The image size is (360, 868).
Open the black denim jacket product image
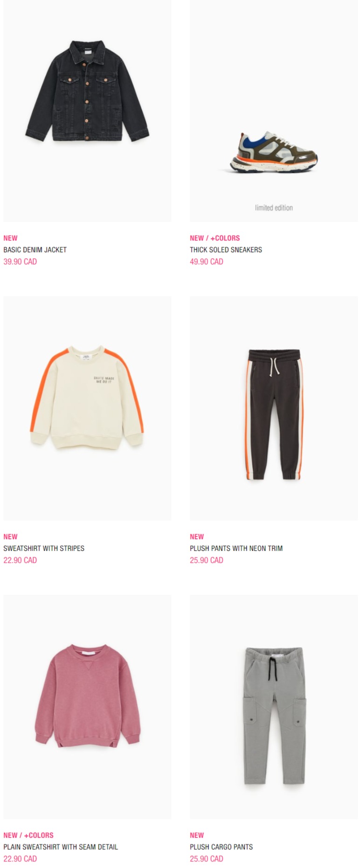click(x=87, y=110)
